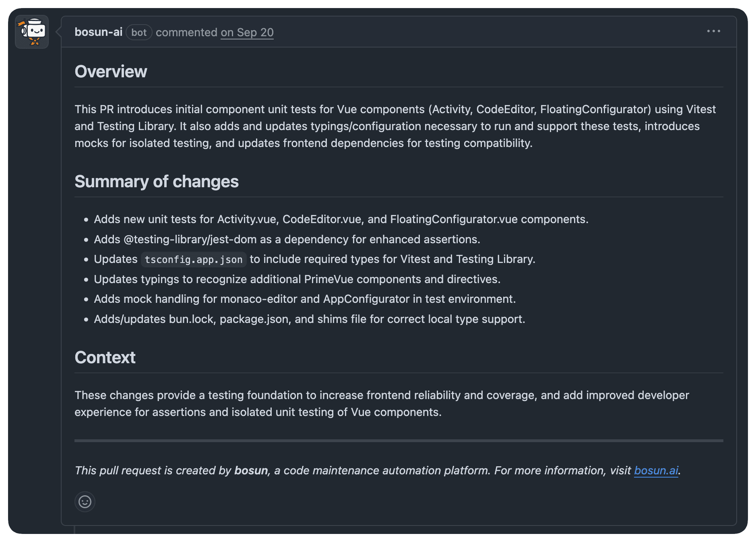This screenshot has height=542, width=756.
Task: Click the paragraph beginning 'This PR introduces'
Action: (x=395, y=126)
